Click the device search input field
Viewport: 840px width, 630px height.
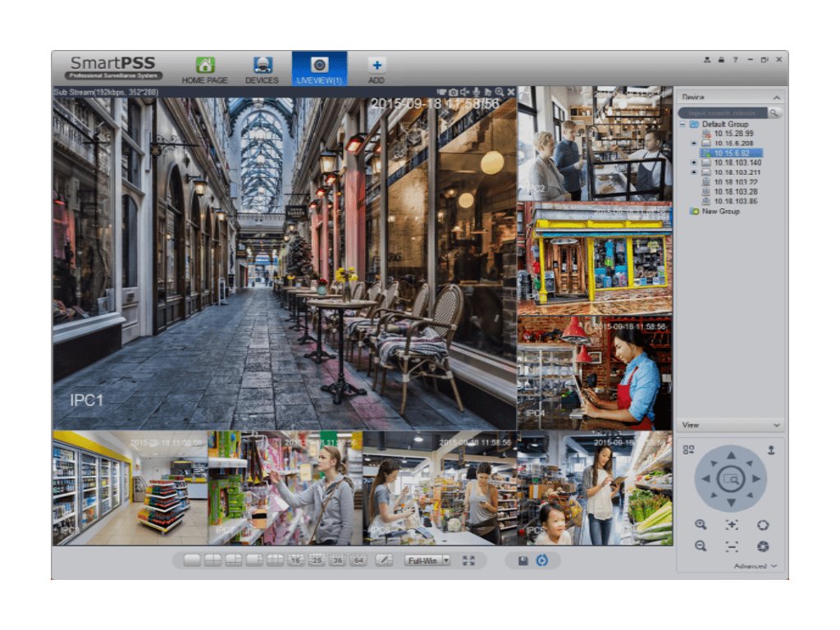pyautogui.click(x=723, y=112)
